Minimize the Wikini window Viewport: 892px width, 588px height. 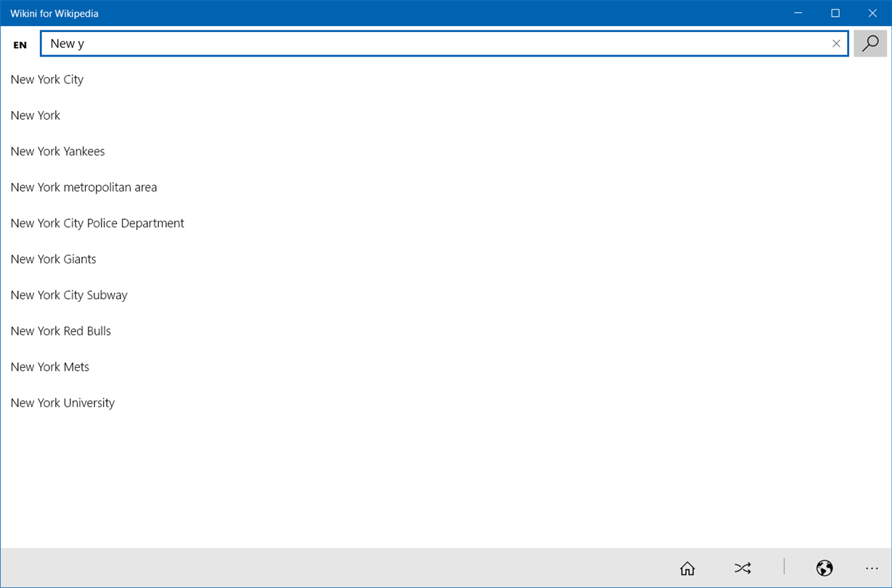pyautogui.click(x=798, y=13)
